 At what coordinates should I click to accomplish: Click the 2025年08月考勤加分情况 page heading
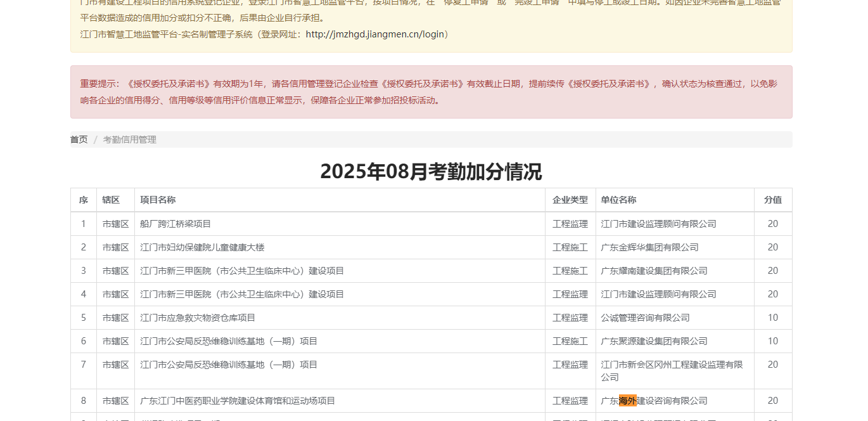click(x=431, y=172)
